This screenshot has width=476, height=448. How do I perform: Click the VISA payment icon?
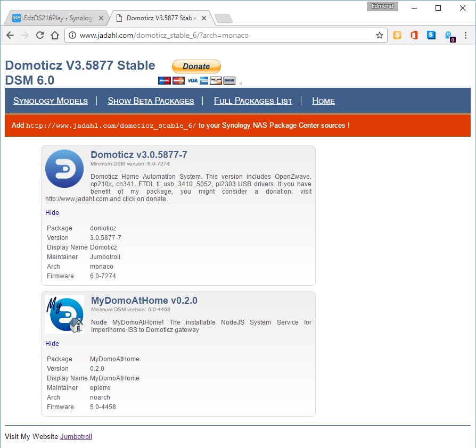(x=192, y=80)
